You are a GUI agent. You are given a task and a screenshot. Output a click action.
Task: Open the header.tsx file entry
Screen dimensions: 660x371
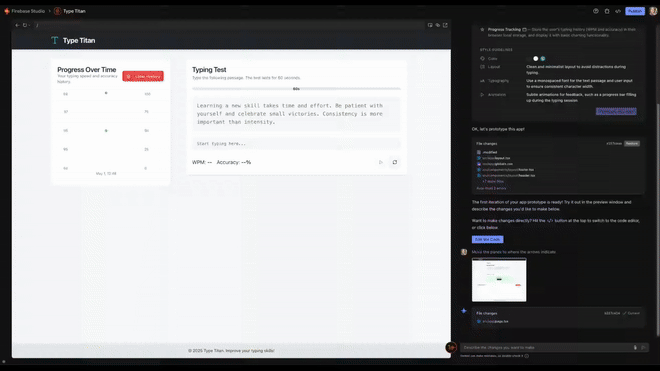pyautogui.click(x=506, y=175)
